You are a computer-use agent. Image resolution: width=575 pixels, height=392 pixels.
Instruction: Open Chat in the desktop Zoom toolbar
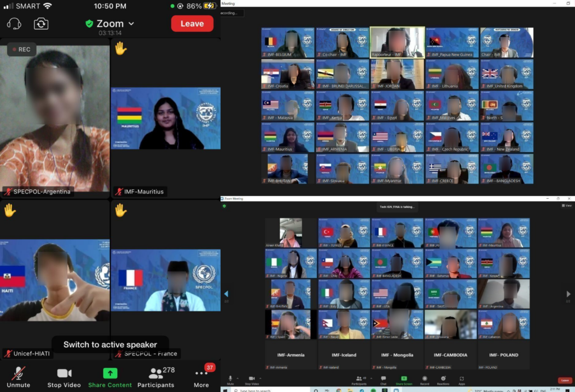384,380
